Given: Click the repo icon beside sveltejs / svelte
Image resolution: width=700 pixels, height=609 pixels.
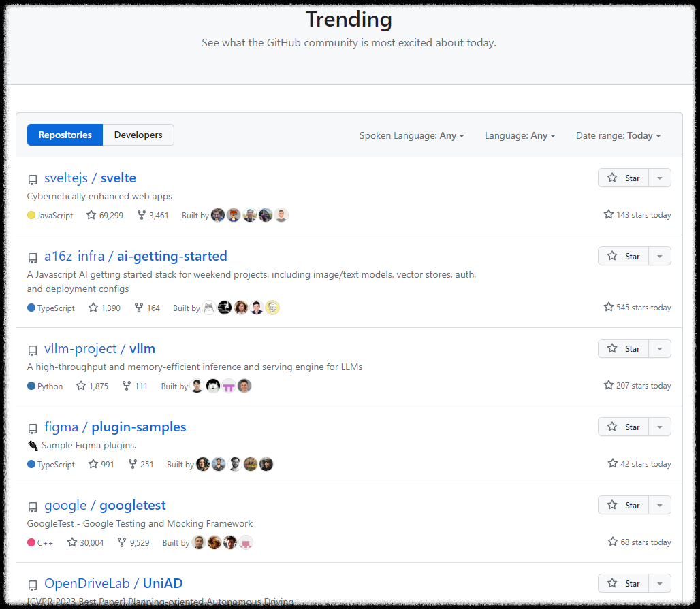Looking at the screenshot, I should [x=33, y=180].
